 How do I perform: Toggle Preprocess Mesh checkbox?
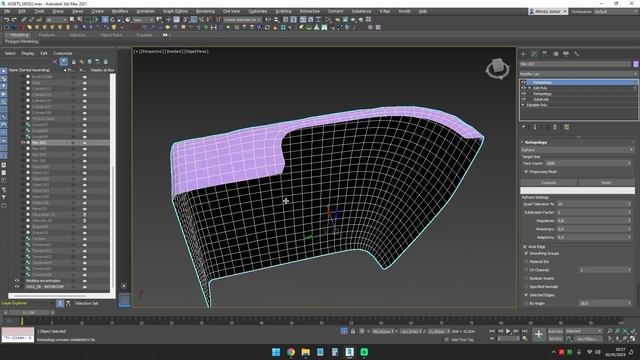point(526,172)
